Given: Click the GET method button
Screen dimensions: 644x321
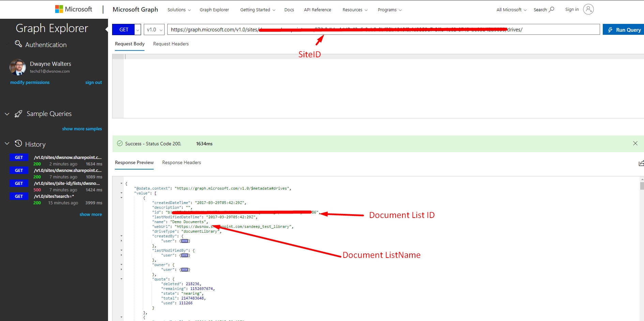Looking at the screenshot, I should pyautogui.click(x=124, y=30).
